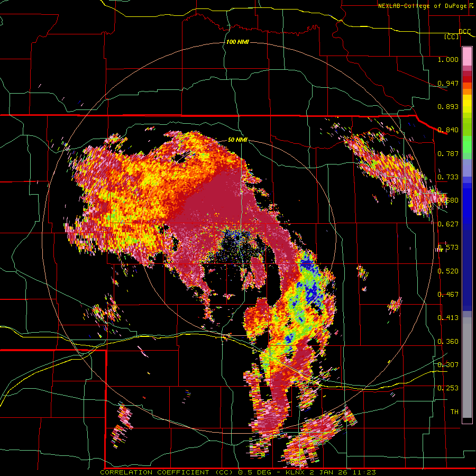Image resolution: width=476 pixels, height=476 pixels.
Task: Select the 0.413 scale value
Action: pyautogui.click(x=448, y=318)
